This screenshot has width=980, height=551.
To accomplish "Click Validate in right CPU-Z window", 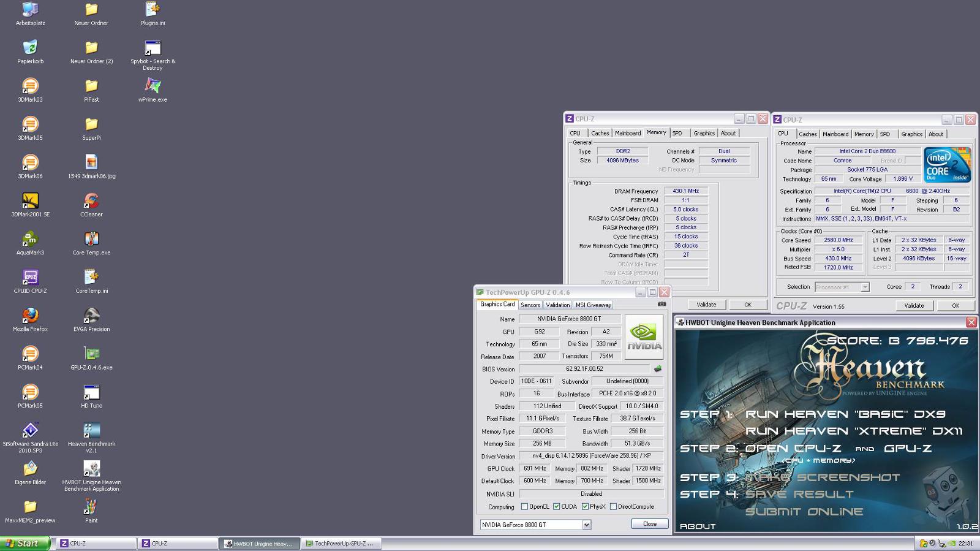I will pos(914,306).
